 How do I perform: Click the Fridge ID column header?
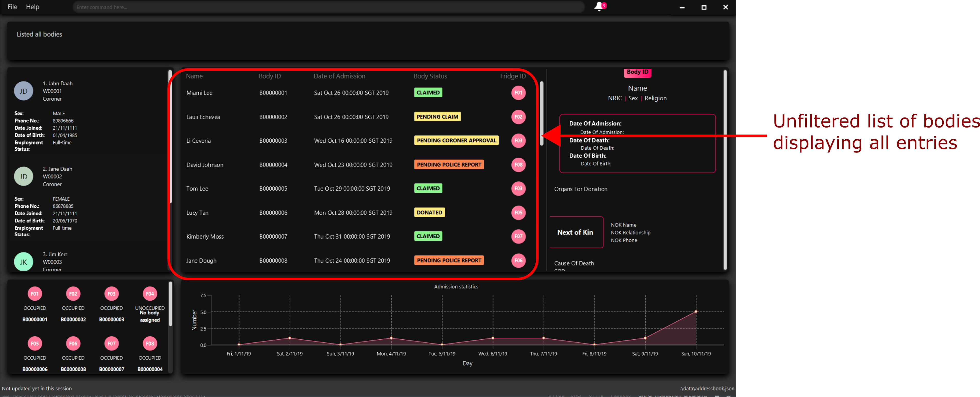click(x=513, y=76)
